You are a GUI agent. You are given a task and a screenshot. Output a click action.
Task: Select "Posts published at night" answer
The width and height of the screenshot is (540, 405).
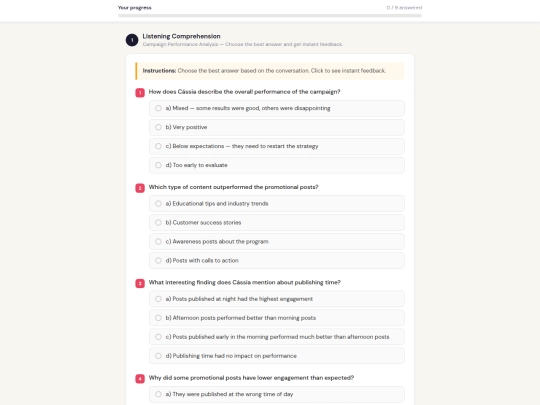click(277, 299)
